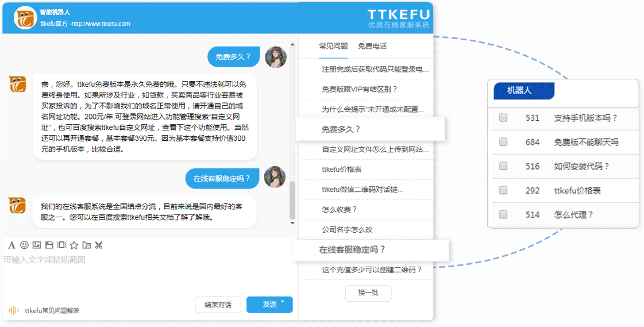Click the bot avatar beside the 我们的在线客服系统 reply
The height and width of the screenshot is (327, 644).
click(17, 205)
